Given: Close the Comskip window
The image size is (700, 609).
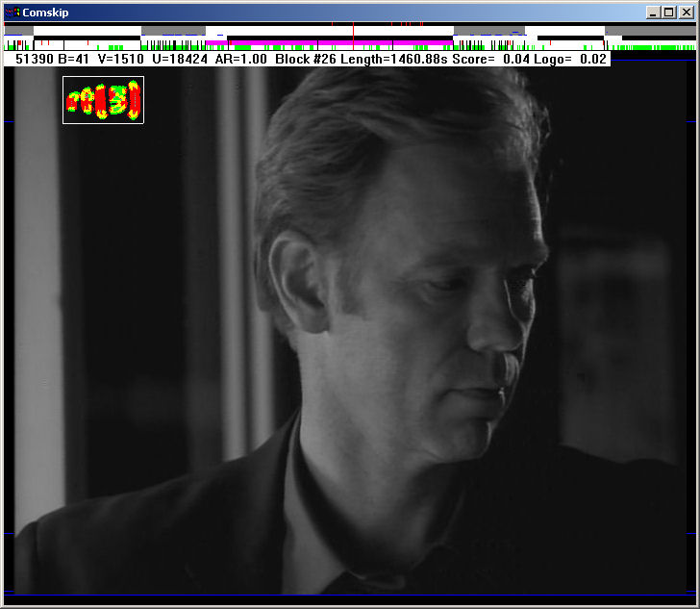Looking at the screenshot, I should point(687,13).
